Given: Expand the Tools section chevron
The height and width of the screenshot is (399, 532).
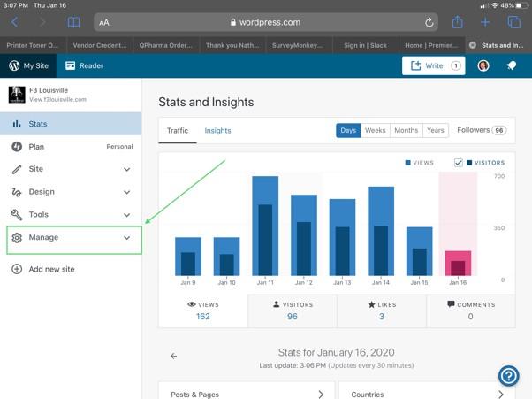Looking at the screenshot, I should 126,215.
